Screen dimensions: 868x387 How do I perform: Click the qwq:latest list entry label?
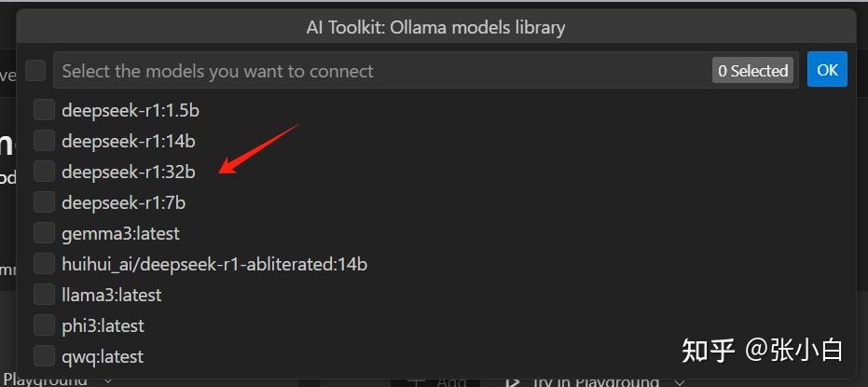(103, 356)
